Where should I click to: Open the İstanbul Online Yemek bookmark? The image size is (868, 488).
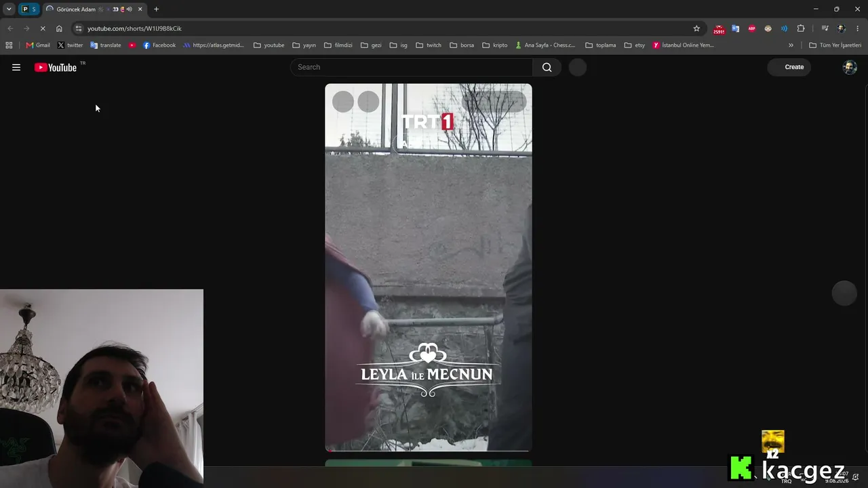pos(684,45)
